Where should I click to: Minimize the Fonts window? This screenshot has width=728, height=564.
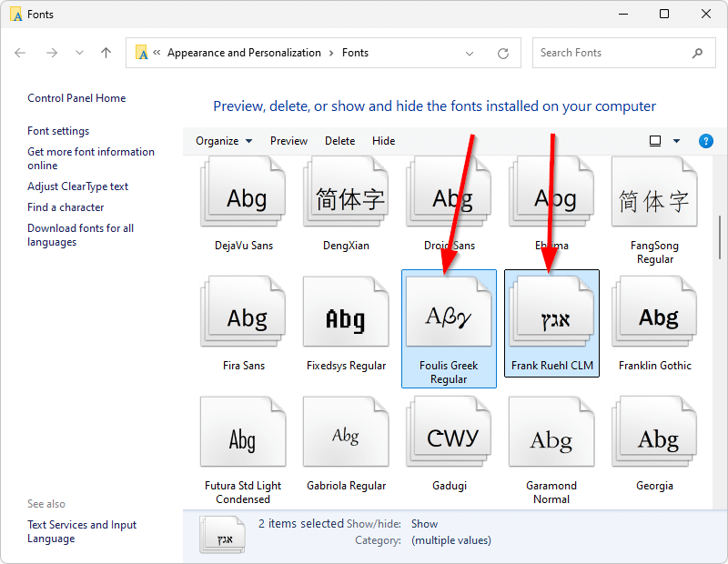click(623, 14)
